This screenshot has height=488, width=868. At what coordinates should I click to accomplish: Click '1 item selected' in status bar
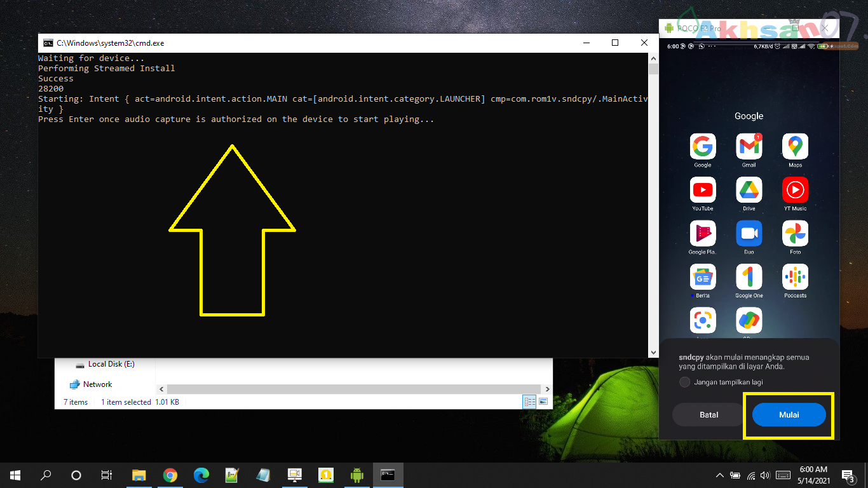point(126,402)
